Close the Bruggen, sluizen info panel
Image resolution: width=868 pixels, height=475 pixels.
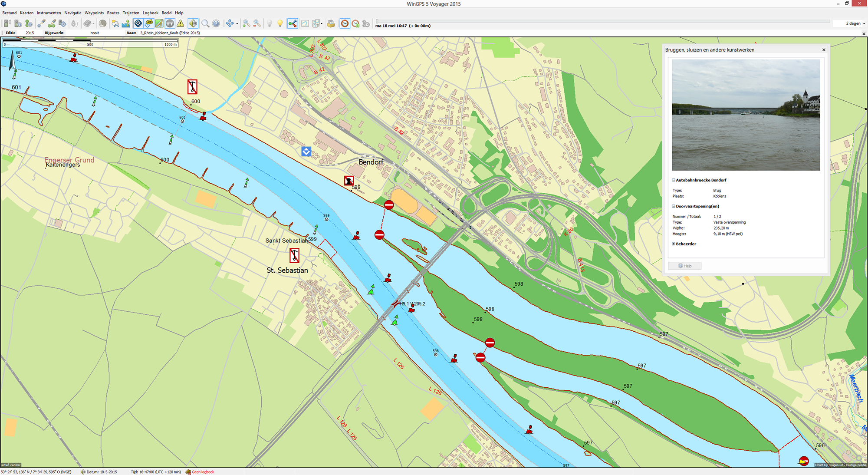coord(824,50)
